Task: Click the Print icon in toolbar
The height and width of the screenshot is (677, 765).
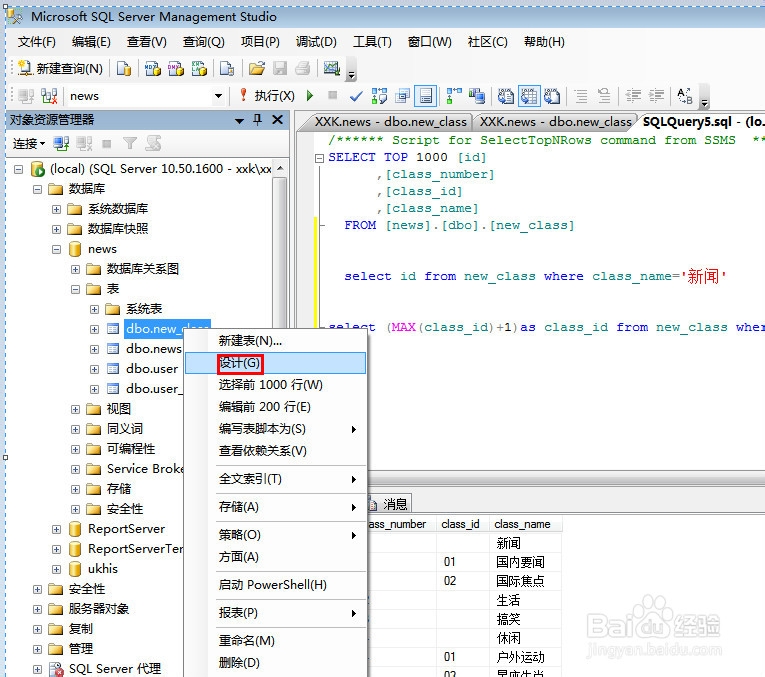Action: [x=302, y=69]
